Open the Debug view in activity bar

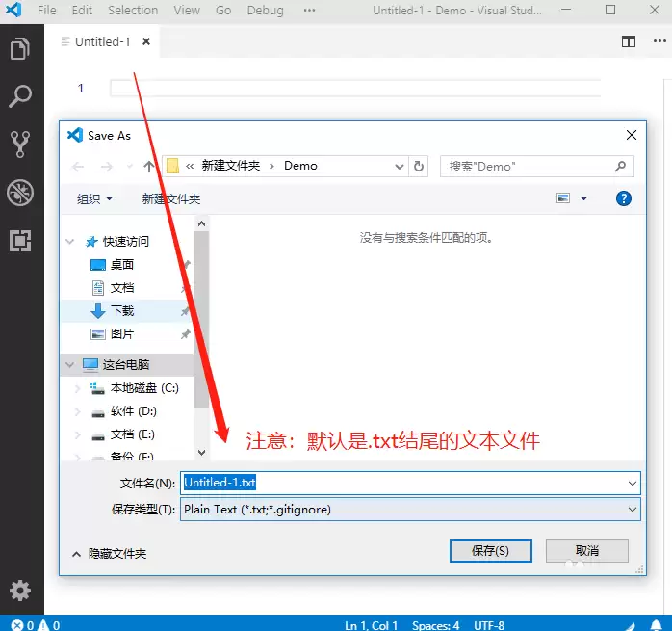point(20,193)
